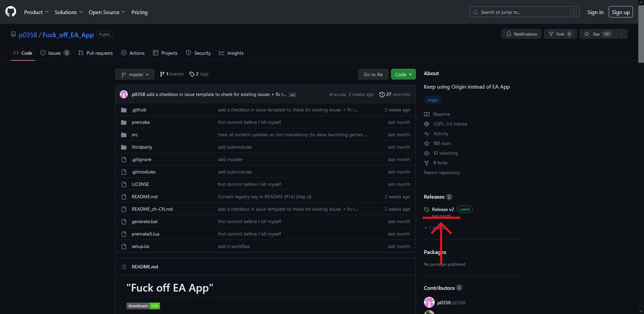Open the Pull requests tab

point(96,53)
